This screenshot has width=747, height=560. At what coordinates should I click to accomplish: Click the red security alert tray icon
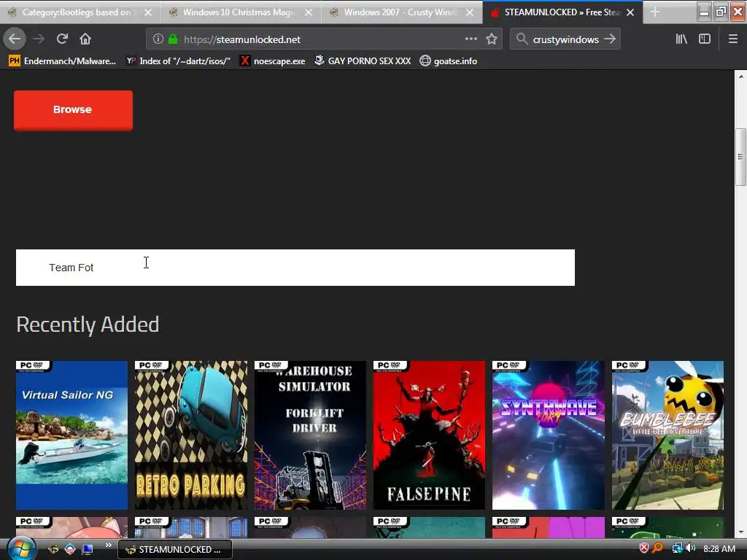pyautogui.click(x=644, y=548)
